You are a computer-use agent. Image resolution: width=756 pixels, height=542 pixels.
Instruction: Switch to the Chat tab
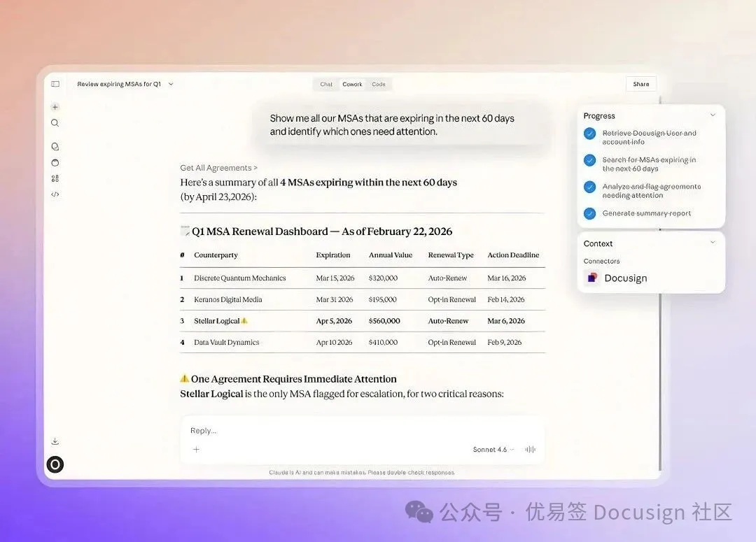point(326,84)
